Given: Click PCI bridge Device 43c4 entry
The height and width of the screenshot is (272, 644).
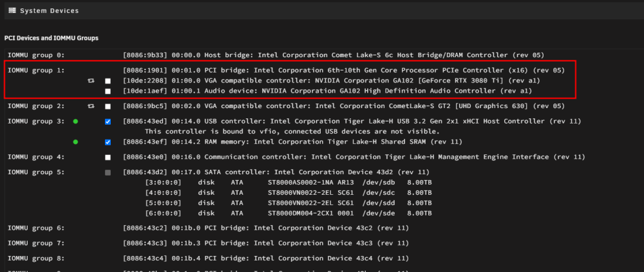Looking at the screenshot, I should coord(266,258).
